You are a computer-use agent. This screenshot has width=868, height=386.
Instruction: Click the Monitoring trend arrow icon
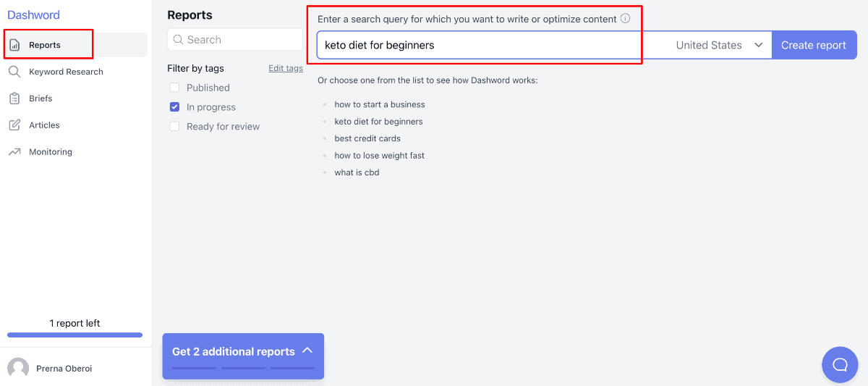point(14,152)
